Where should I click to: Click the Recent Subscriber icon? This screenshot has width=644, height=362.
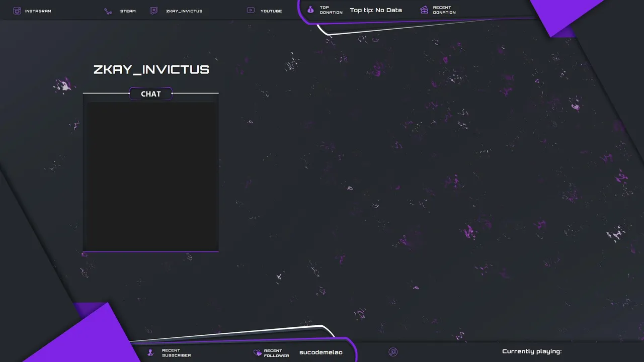click(x=150, y=352)
